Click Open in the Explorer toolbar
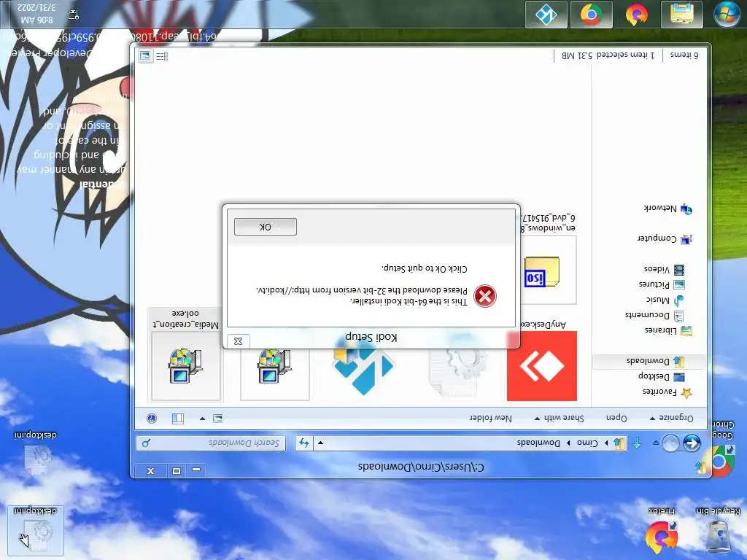 (616, 418)
